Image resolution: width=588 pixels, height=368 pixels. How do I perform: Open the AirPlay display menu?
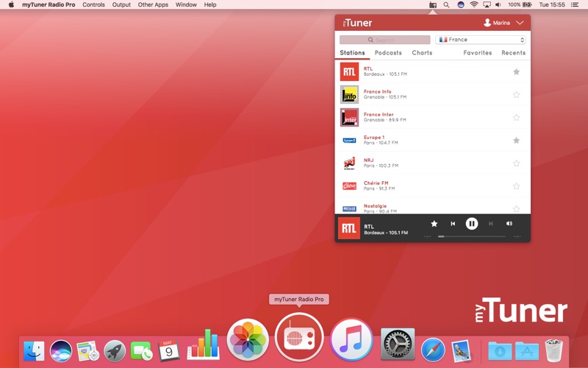(x=487, y=4)
